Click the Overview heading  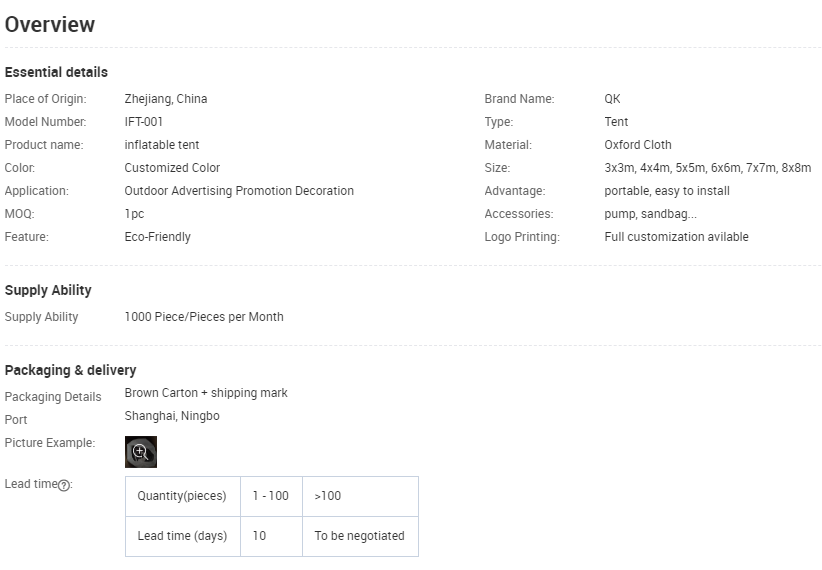[50, 25]
